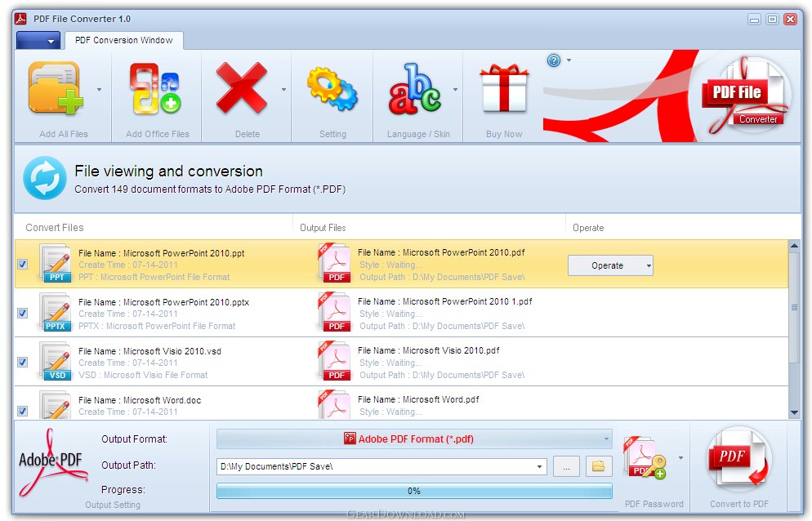Click the Buy Now gift box icon
This screenshot has width=812, height=521.
[504, 88]
